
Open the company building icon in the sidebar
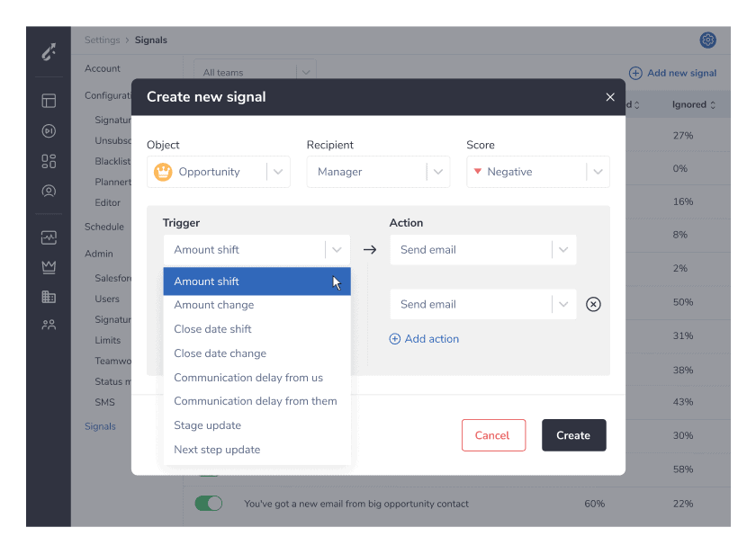[49, 297]
